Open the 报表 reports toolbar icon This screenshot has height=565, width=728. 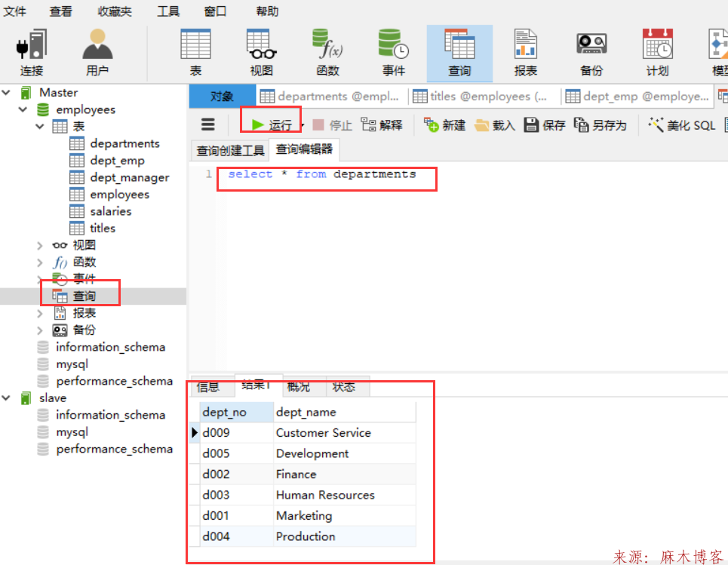(526, 53)
